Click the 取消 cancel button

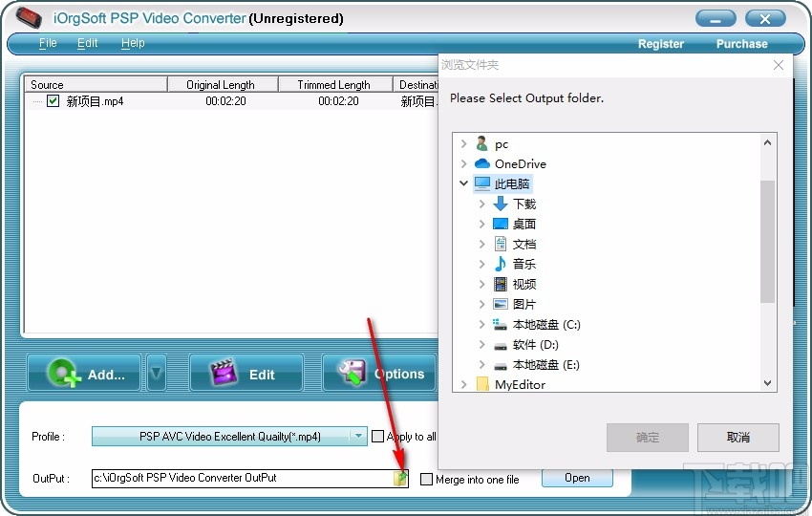pos(737,438)
